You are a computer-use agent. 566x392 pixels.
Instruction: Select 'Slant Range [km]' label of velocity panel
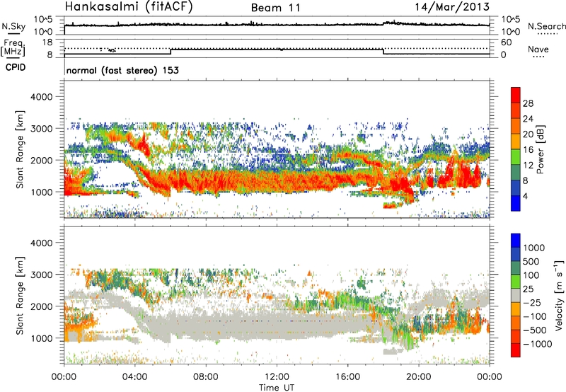click(x=21, y=296)
